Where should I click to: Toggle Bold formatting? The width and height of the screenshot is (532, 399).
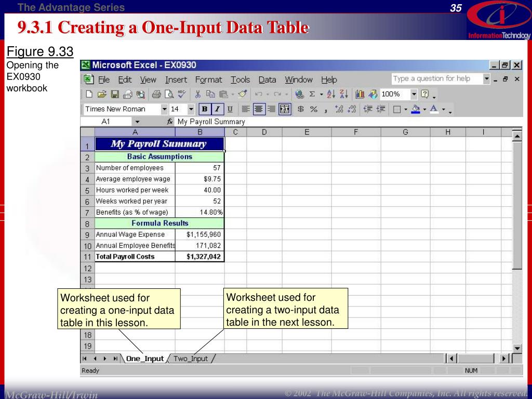click(x=205, y=109)
